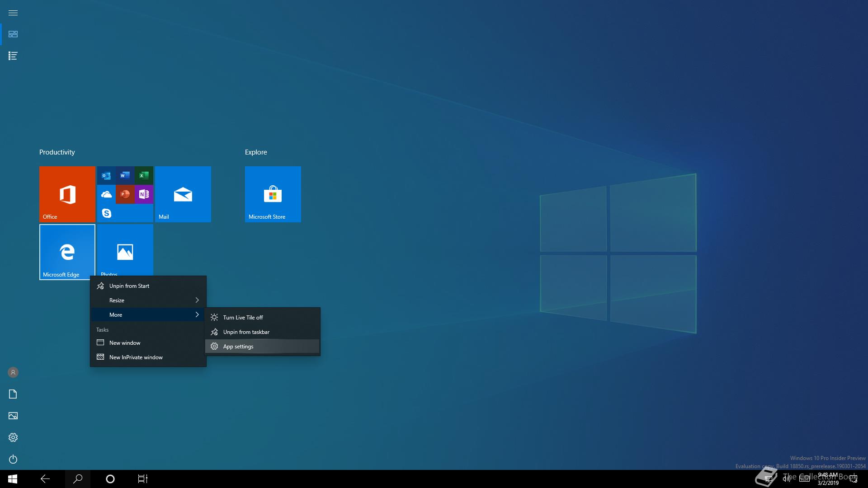Open Task View on taskbar
This screenshot has height=488, width=868.
(x=143, y=479)
